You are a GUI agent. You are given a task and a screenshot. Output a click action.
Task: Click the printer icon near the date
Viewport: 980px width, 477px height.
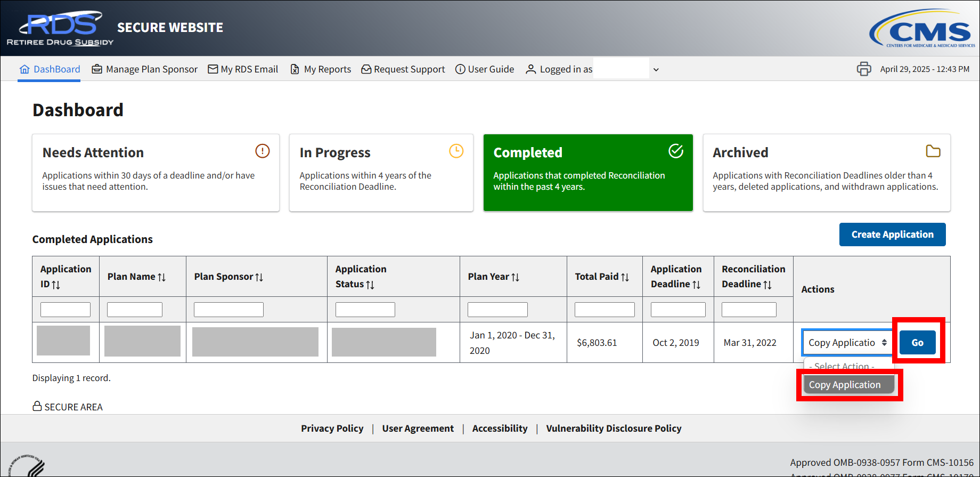tap(863, 69)
